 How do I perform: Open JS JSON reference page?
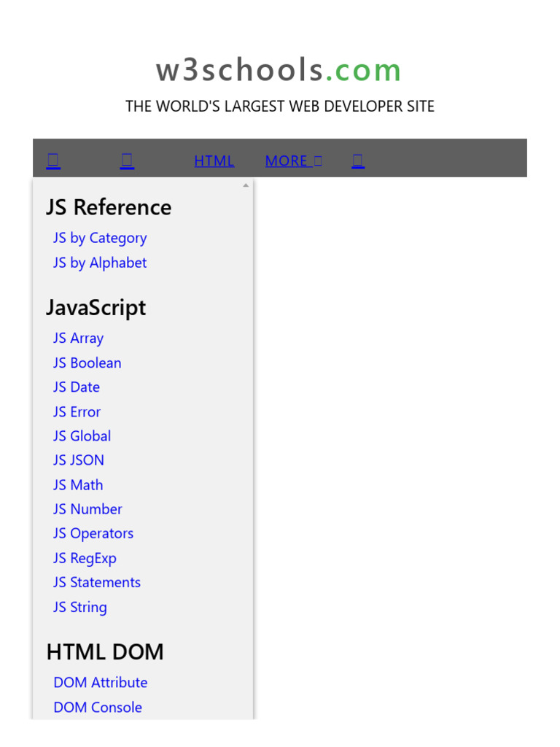[79, 460]
